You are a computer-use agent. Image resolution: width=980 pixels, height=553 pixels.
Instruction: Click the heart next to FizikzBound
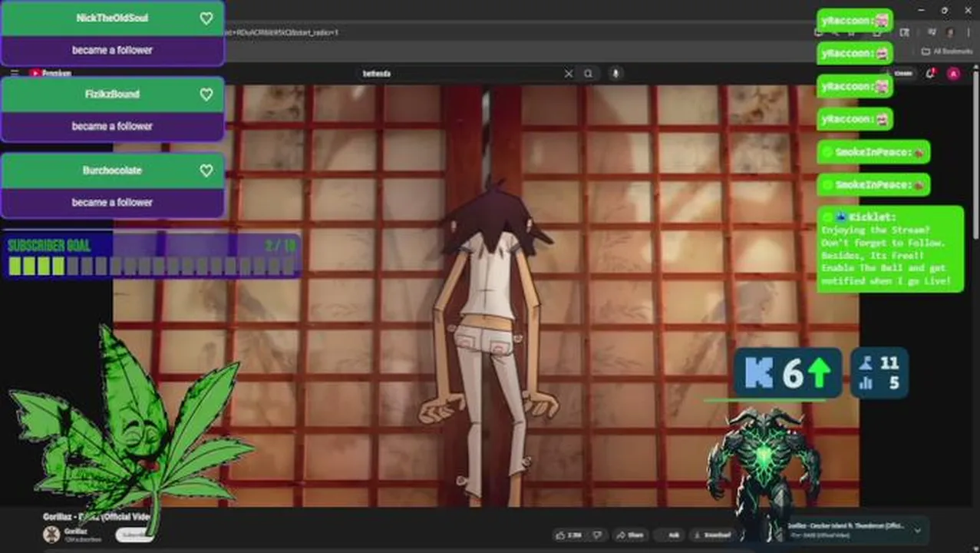point(206,94)
